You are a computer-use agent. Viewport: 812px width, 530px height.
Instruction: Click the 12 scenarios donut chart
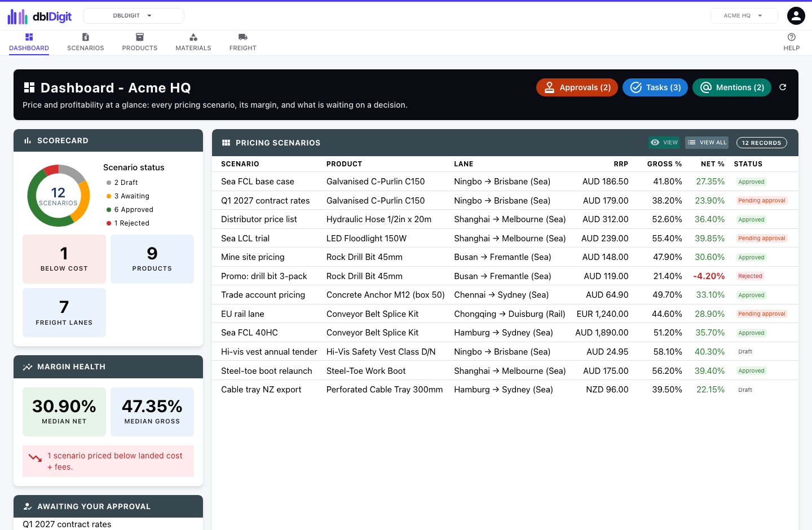[59, 196]
